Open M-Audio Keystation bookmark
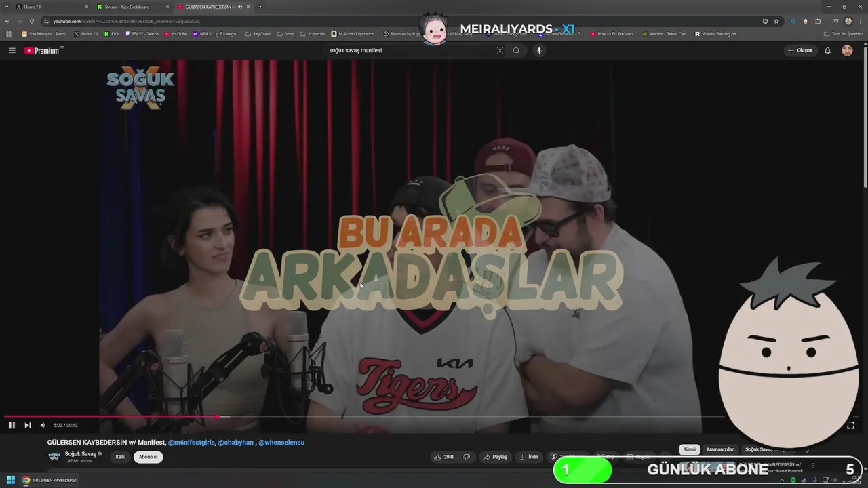 [354, 33]
